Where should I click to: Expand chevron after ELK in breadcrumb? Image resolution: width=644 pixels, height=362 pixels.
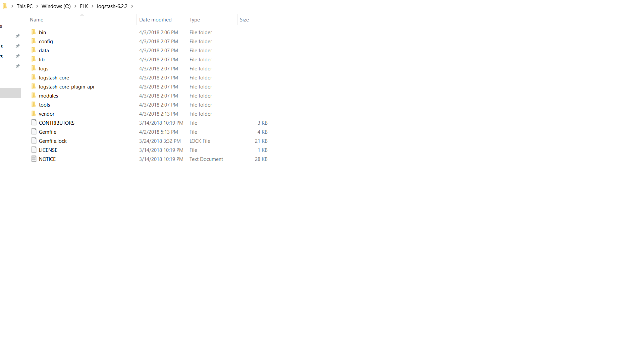93,6
